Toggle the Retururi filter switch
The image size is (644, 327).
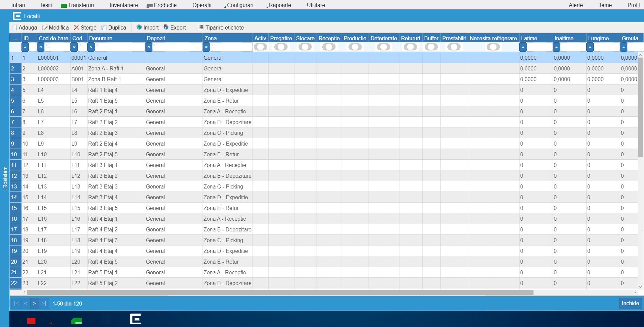[411, 47]
